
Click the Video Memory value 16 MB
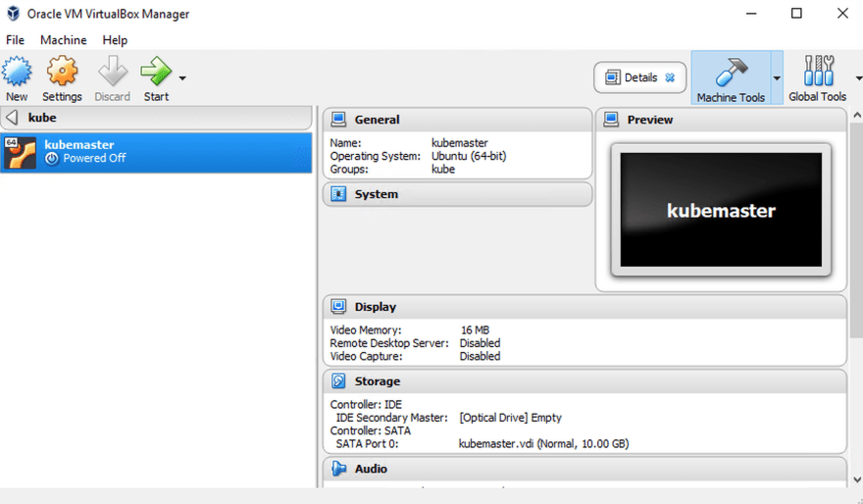(x=475, y=330)
